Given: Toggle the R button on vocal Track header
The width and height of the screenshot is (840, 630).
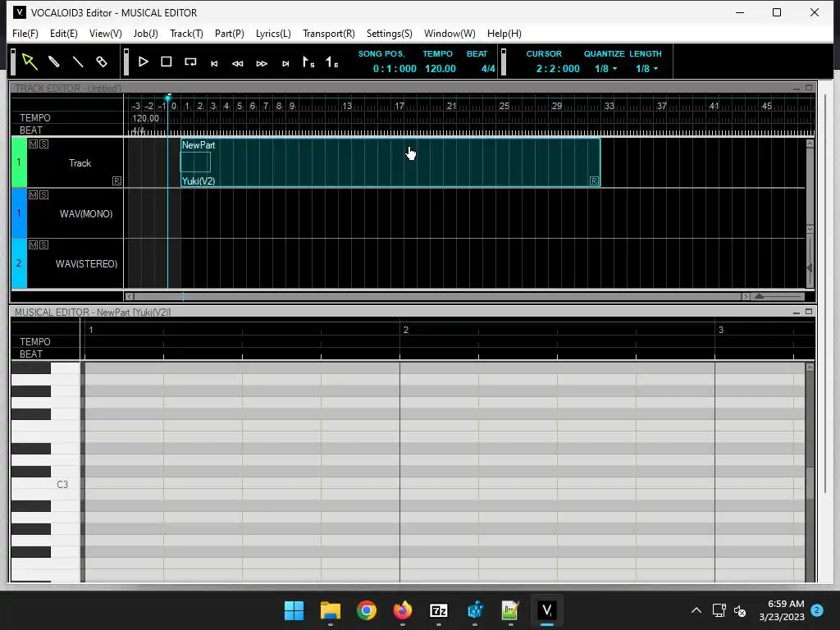Looking at the screenshot, I should click(116, 181).
